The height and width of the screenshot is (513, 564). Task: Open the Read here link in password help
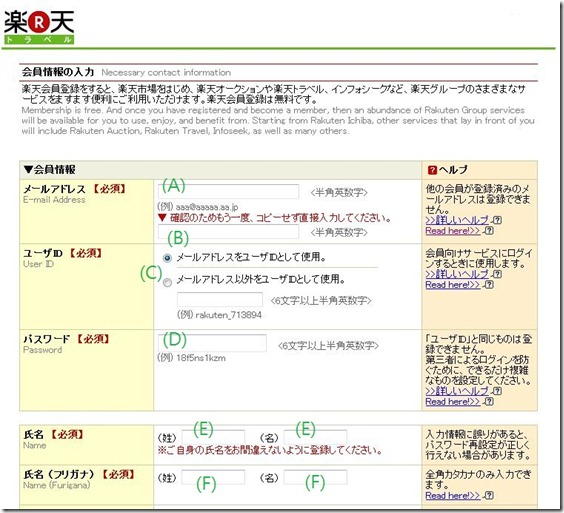point(452,401)
